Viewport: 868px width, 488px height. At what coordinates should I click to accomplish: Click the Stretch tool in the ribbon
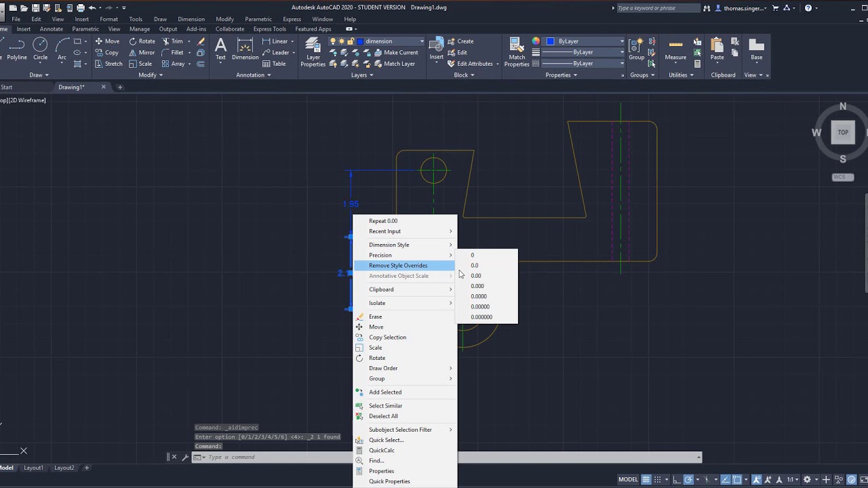coord(108,64)
